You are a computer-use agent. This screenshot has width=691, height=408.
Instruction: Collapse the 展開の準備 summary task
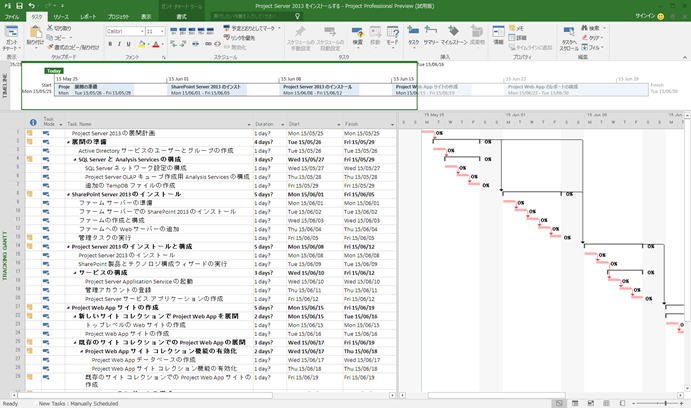point(68,142)
